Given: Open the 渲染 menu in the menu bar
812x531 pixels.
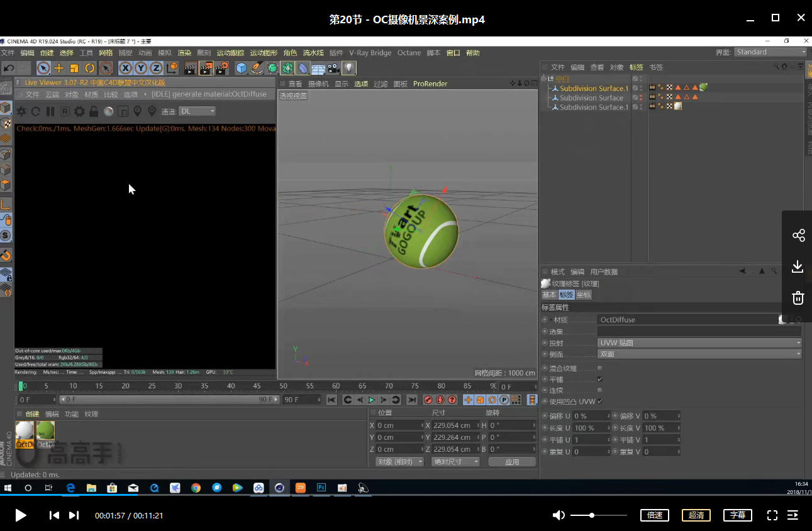Looking at the screenshot, I should pyautogui.click(x=184, y=53).
